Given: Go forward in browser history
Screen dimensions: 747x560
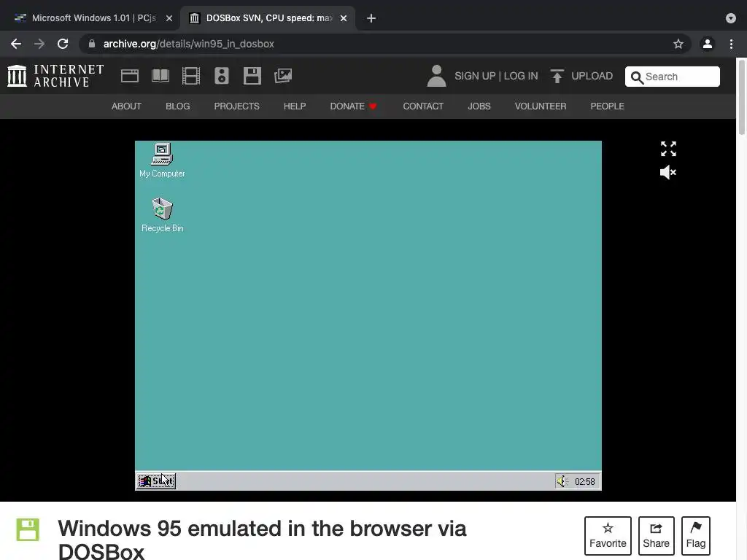Looking at the screenshot, I should click(39, 44).
